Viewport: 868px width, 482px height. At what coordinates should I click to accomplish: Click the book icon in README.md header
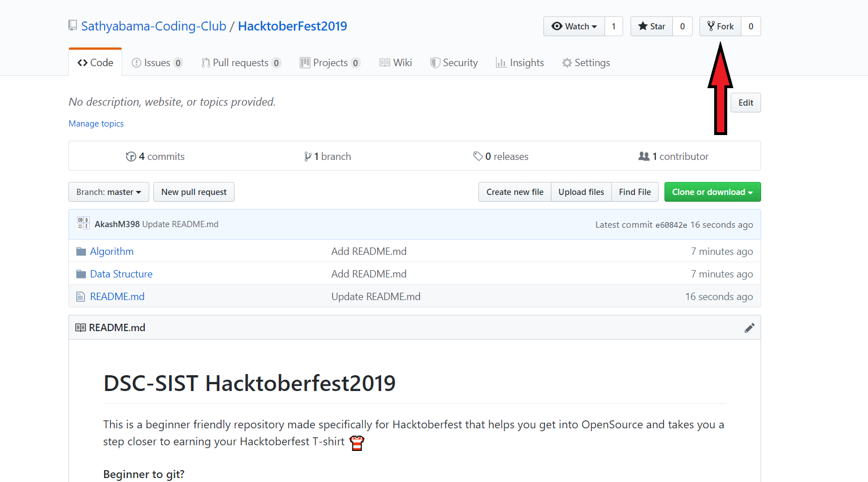tap(81, 328)
